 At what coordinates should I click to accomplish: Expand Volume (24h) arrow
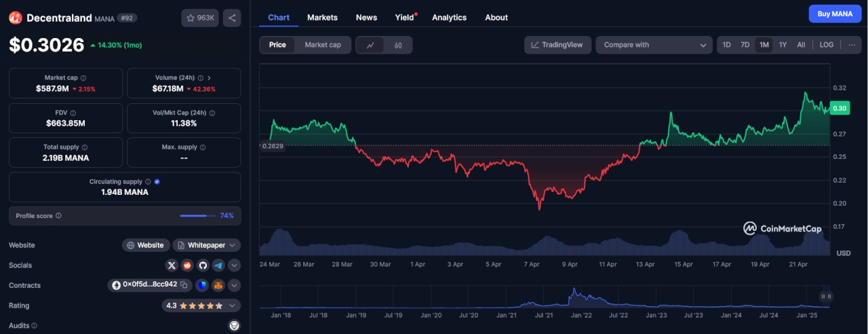point(209,78)
